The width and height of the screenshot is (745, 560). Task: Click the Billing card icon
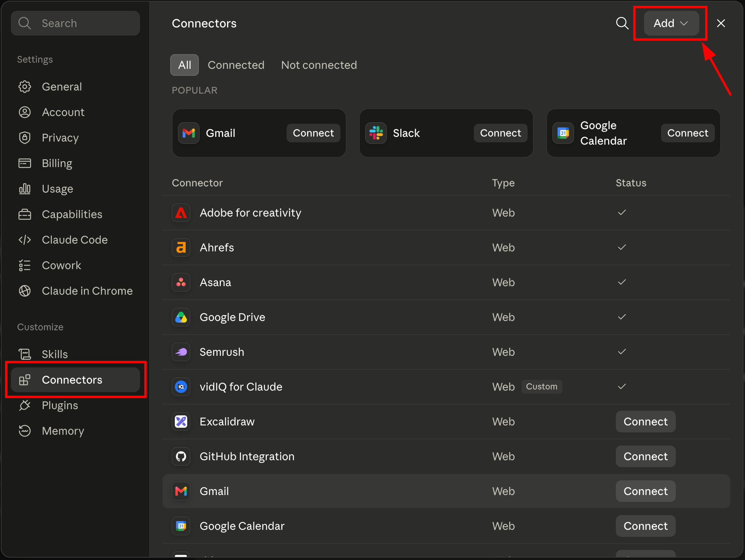tap(25, 163)
